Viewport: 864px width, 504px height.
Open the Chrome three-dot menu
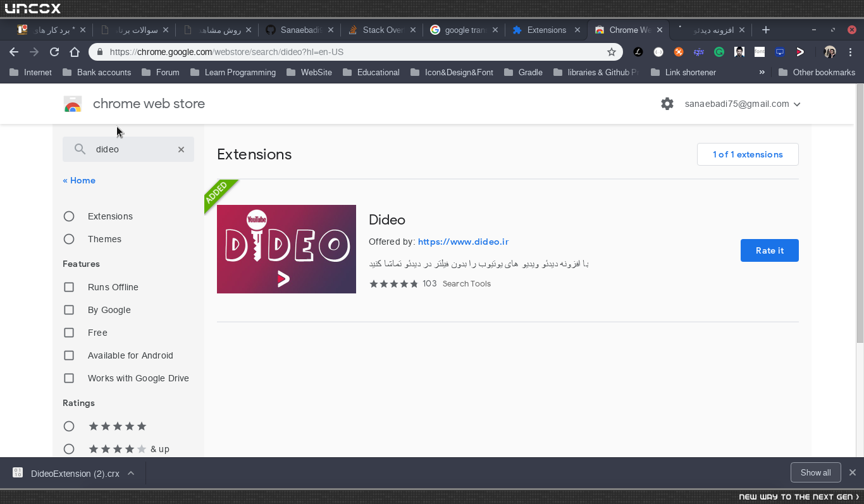[x=851, y=52]
